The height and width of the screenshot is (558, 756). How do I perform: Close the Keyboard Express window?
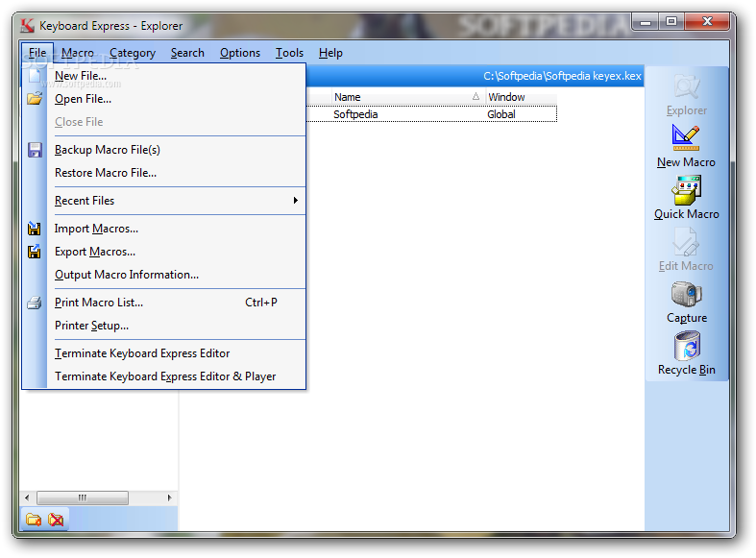(x=707, y=22)
